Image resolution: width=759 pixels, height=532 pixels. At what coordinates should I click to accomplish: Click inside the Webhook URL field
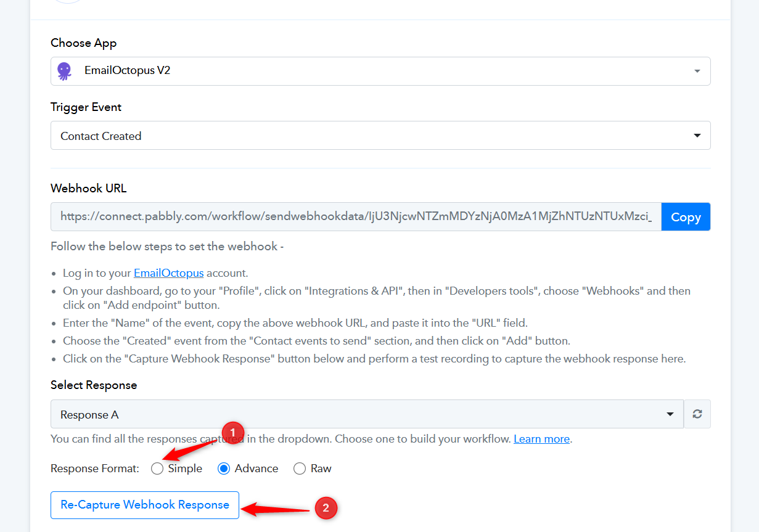[356, 217]
